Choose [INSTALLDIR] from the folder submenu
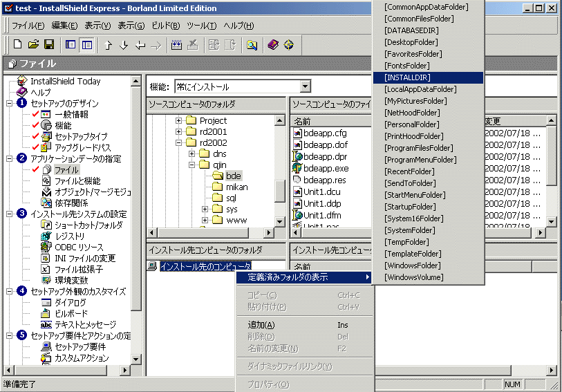 pos(429,77)
